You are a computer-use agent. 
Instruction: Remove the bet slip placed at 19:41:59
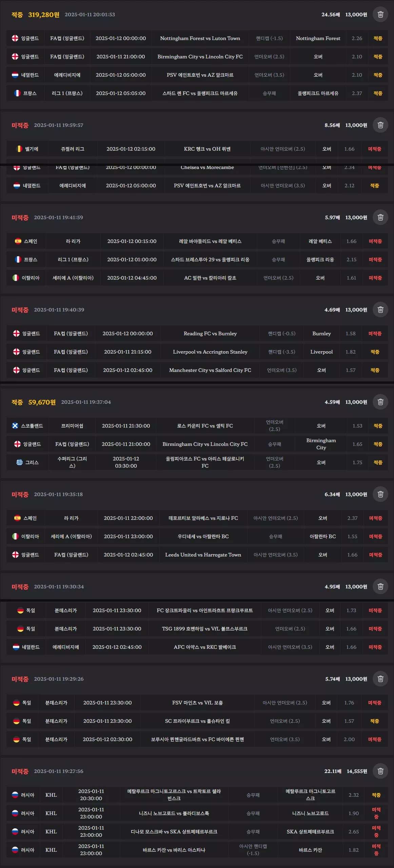380,218
